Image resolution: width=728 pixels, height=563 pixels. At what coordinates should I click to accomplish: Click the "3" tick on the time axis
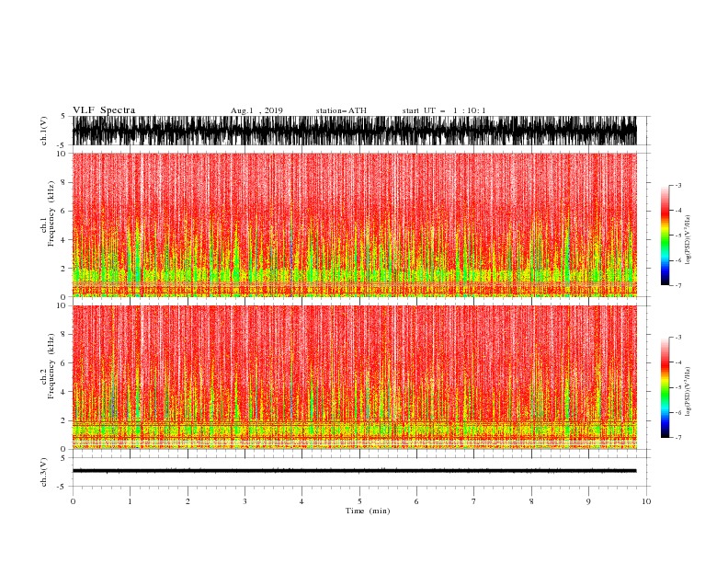coord(245,501)
